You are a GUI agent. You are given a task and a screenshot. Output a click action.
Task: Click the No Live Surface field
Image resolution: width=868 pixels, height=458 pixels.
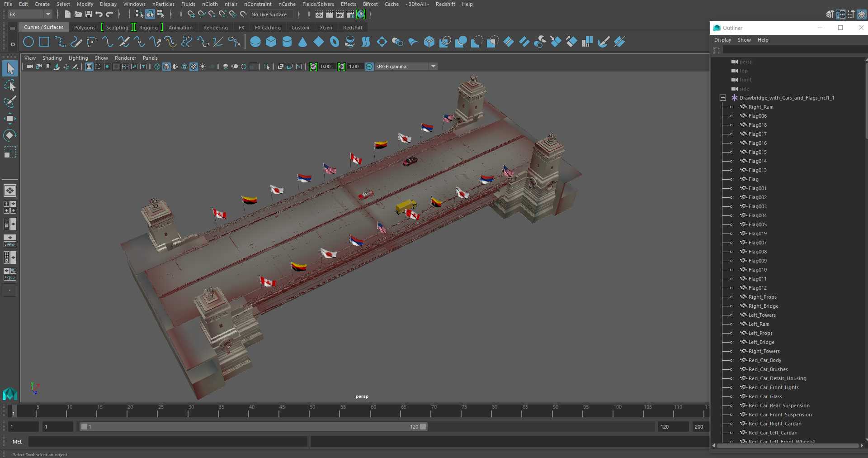272,14
